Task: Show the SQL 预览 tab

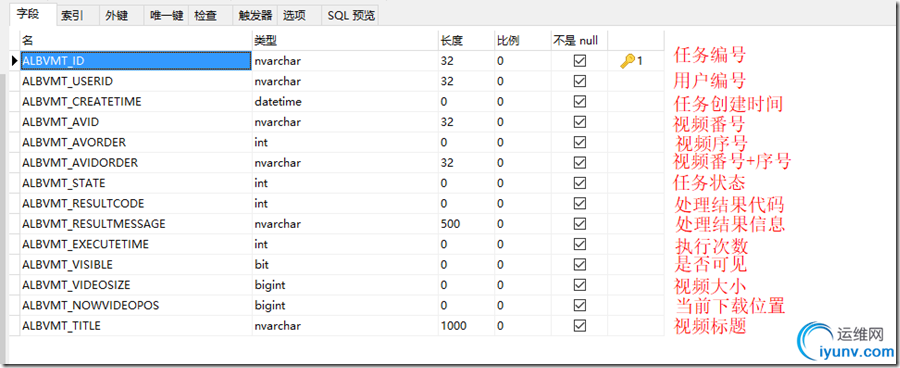Action: click(351, 16)
